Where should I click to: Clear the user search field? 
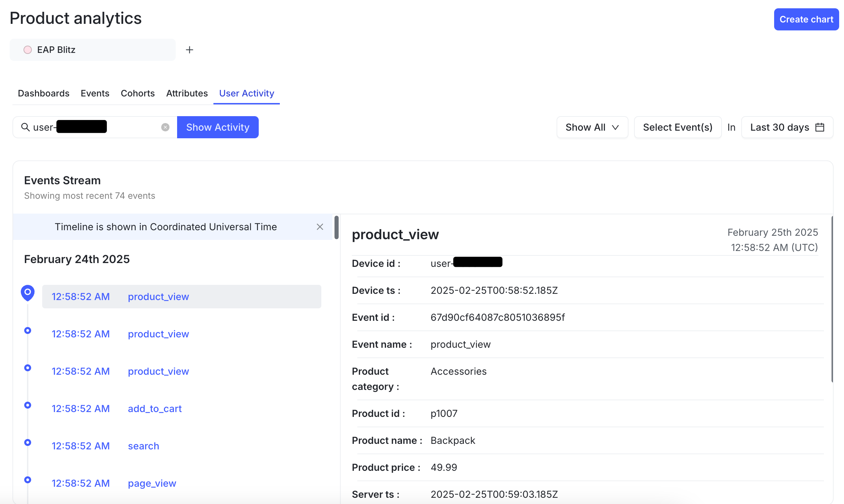(165, 127)
